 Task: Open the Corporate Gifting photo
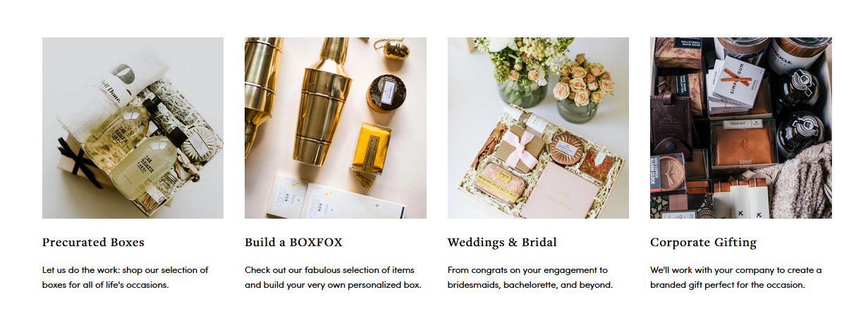[x=740, y=128]
